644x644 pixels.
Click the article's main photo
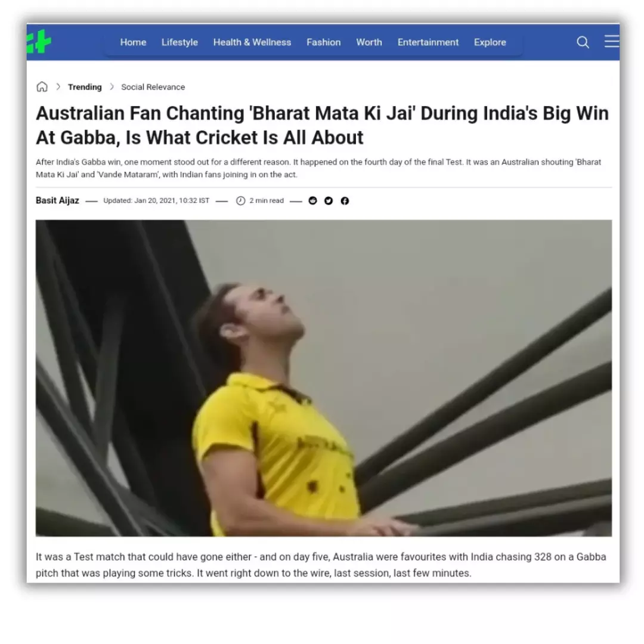point(324,378)
